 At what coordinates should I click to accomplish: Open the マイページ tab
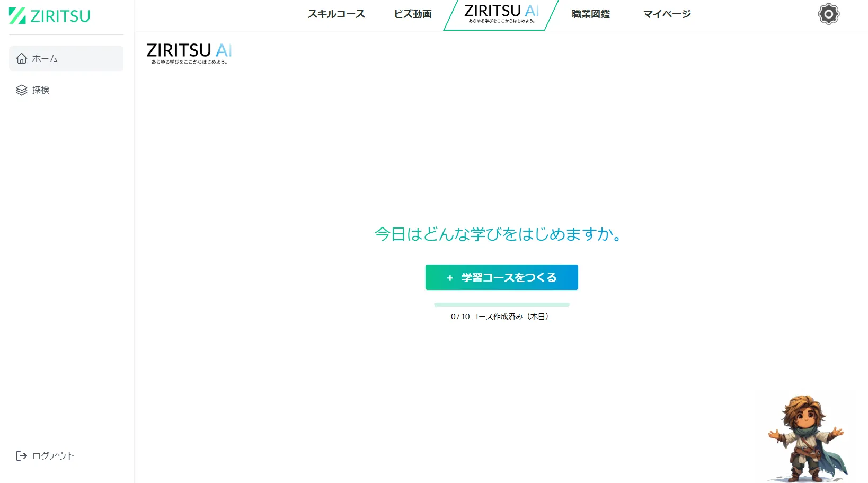[x=667, y=14]
